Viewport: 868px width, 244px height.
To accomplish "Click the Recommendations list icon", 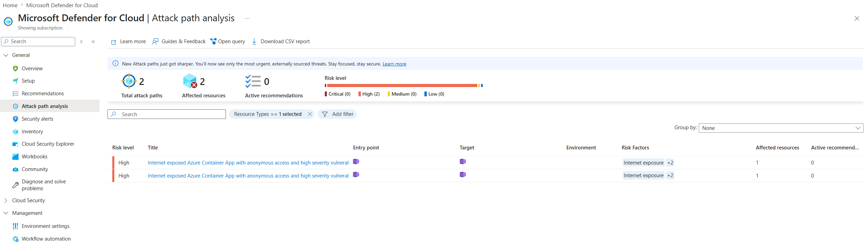I will point(15,94).
